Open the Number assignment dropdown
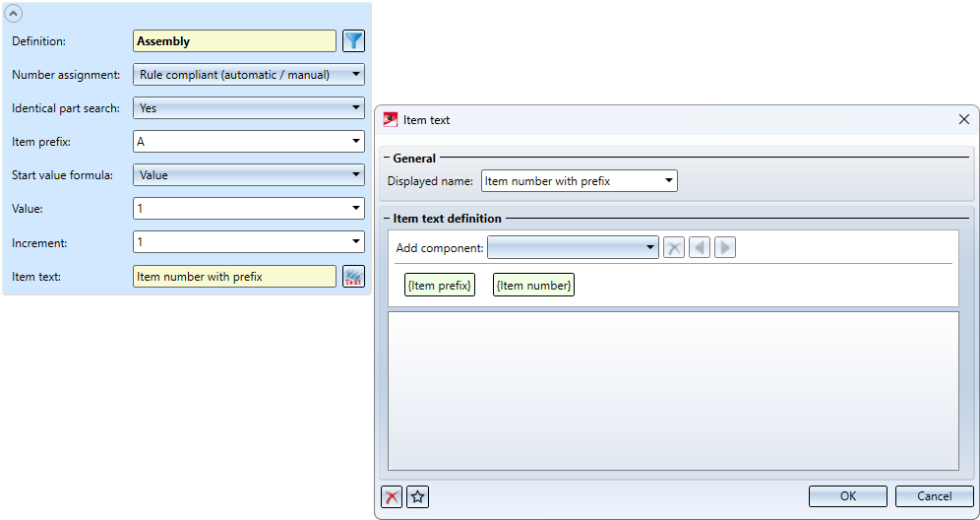 [x=249, y=75]
